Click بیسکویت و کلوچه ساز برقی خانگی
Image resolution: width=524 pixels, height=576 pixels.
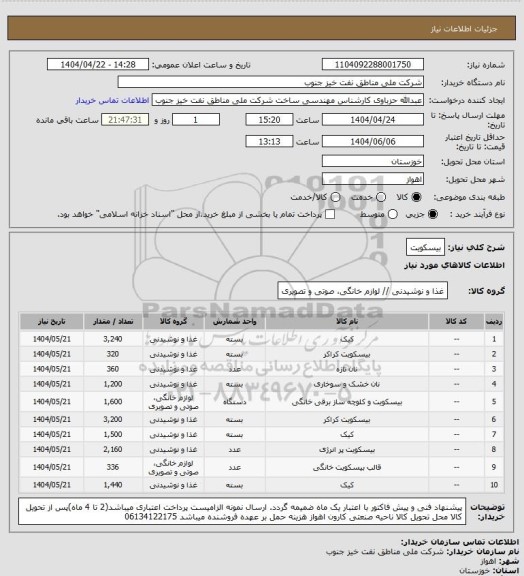point(347,402)
